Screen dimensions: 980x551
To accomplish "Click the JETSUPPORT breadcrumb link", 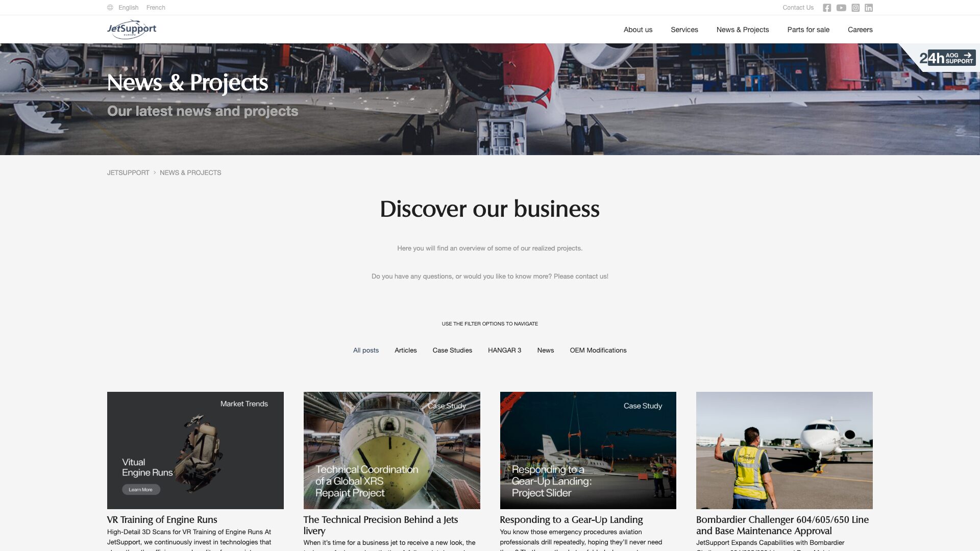I will (x=128, y=173).
